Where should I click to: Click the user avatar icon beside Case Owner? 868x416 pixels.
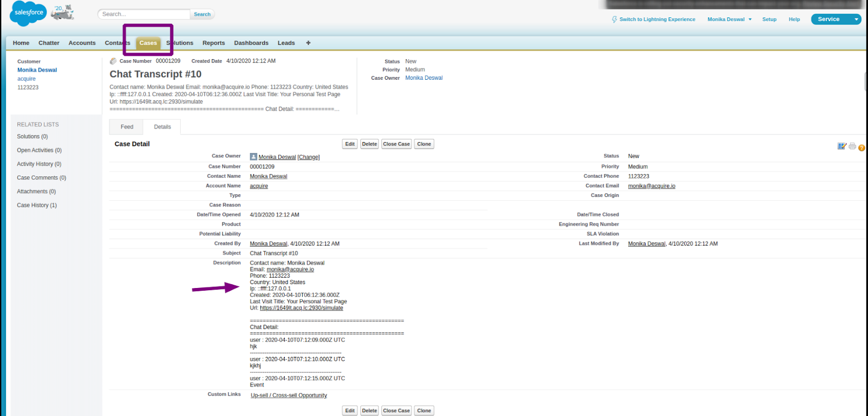[253, 157]
